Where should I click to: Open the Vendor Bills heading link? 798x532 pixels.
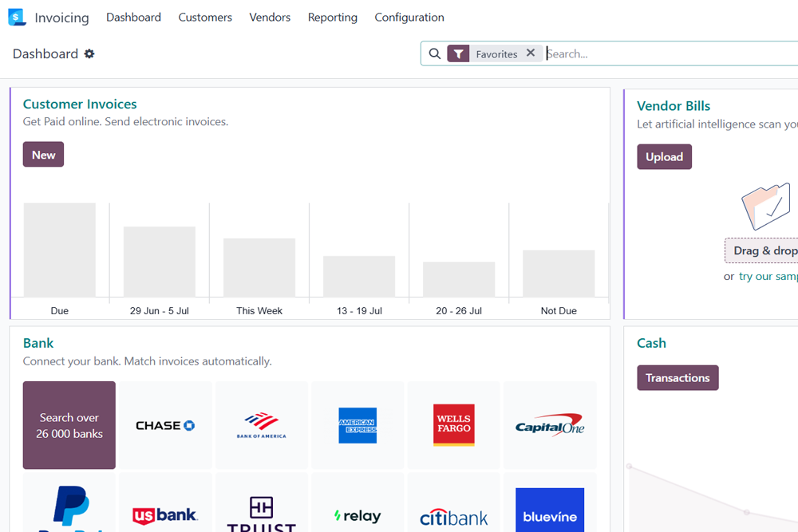tap(674, 106)
